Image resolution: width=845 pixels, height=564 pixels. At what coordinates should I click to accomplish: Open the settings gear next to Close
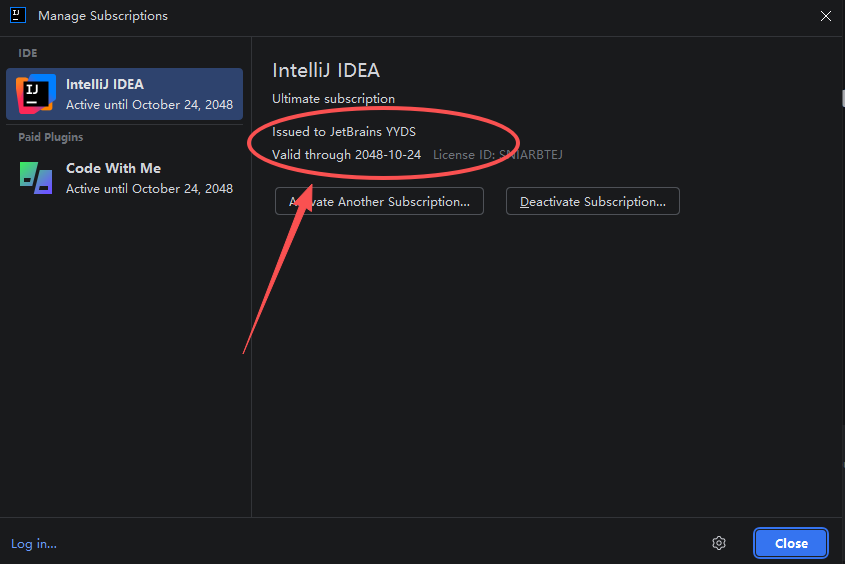[x=719, y=543]
